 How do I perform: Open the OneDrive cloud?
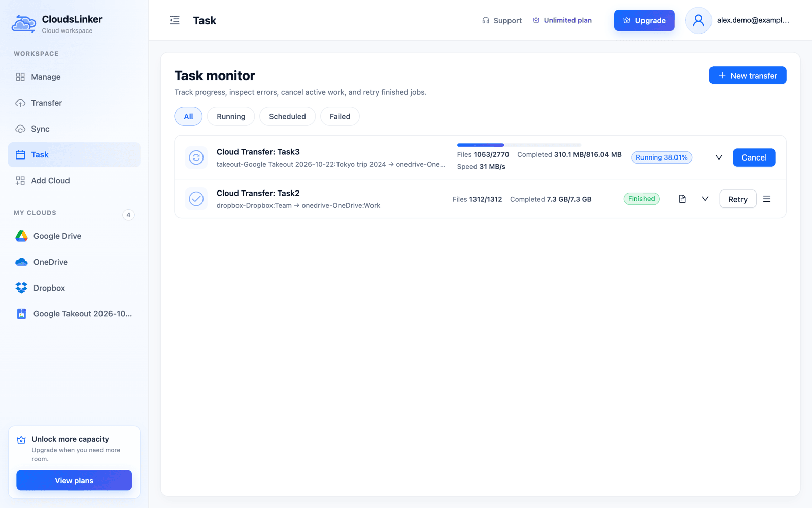[x=74, y=262]
